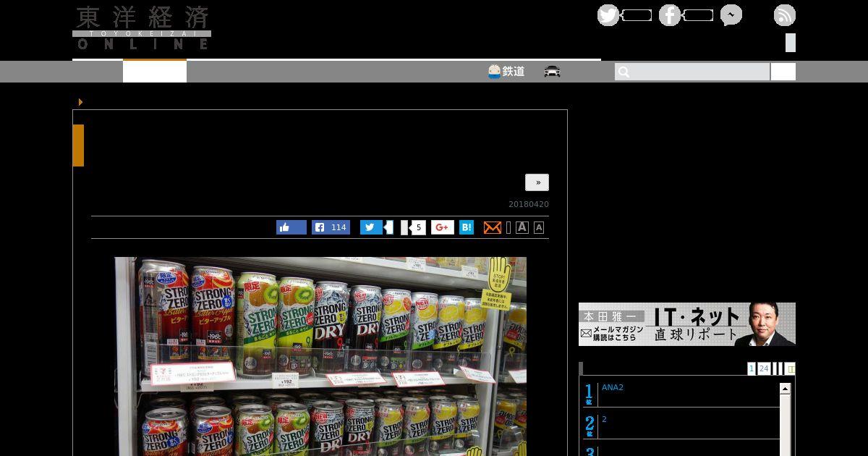Share article on Google Plus
This screenshot has width=868, height=456.
443,227
